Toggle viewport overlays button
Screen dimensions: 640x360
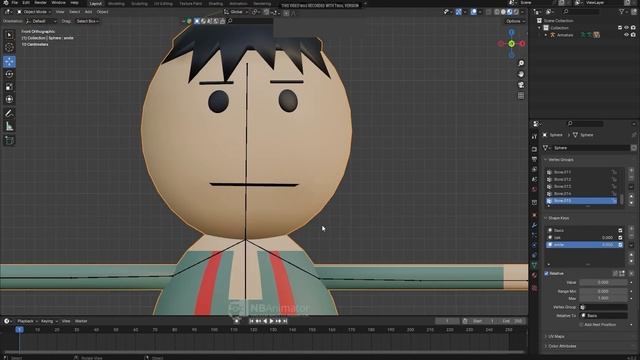coord(473,12)
